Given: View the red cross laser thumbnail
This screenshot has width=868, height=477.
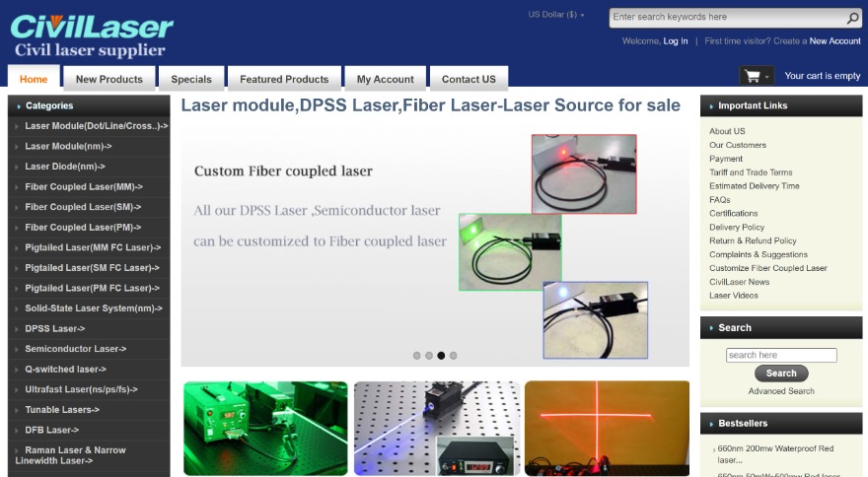Looking at the screenshot, I should click(x=607, y=429).
